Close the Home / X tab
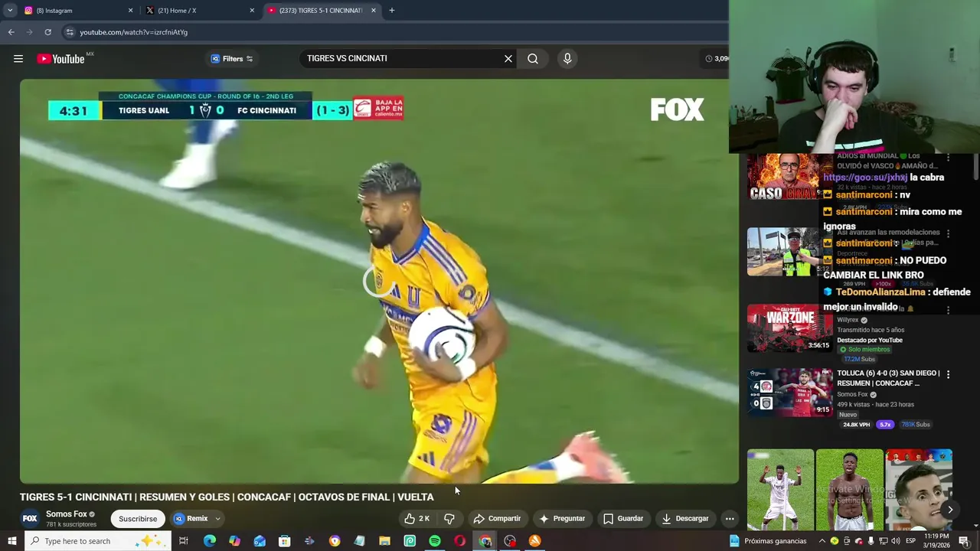Image resolution: width=980 pixels, height=551 pixels. point(252,11)
